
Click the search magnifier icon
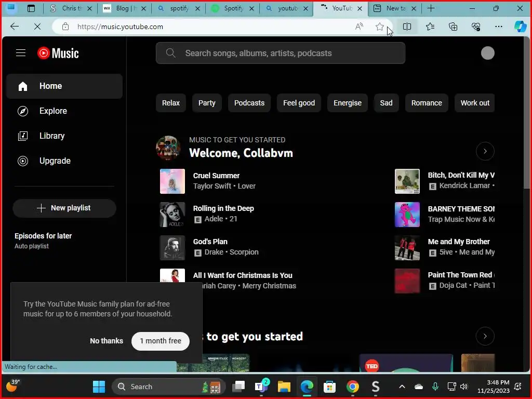click(170, 53)
